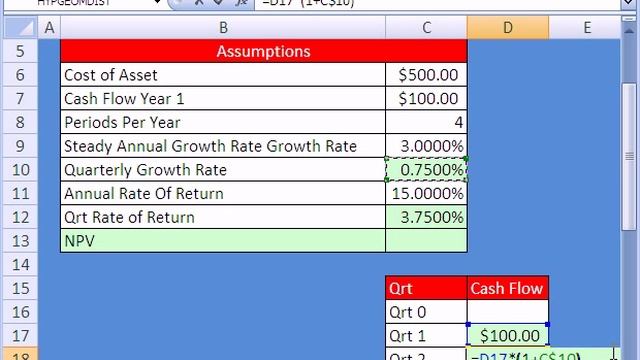Select row 17 header

(x=20, y=335)
